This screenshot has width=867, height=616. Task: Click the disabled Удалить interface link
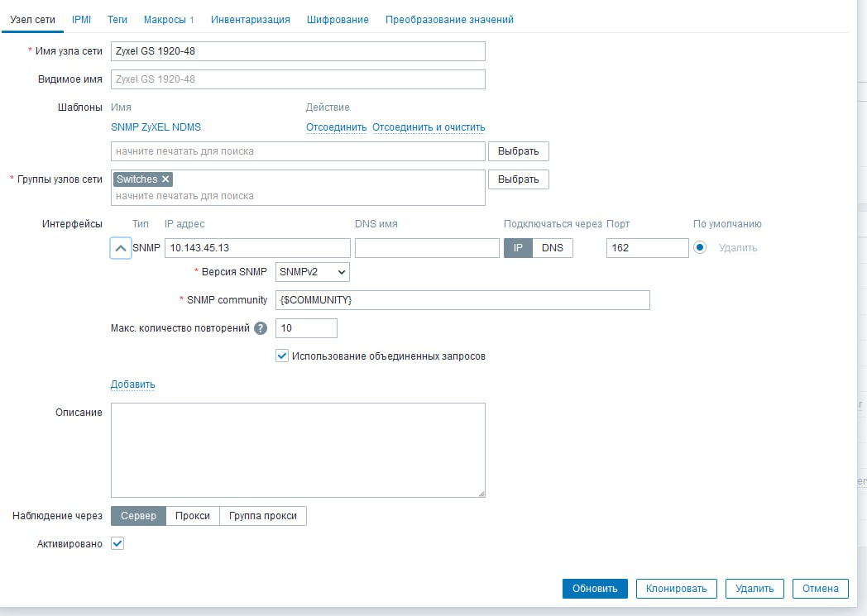tap(738, 248)
